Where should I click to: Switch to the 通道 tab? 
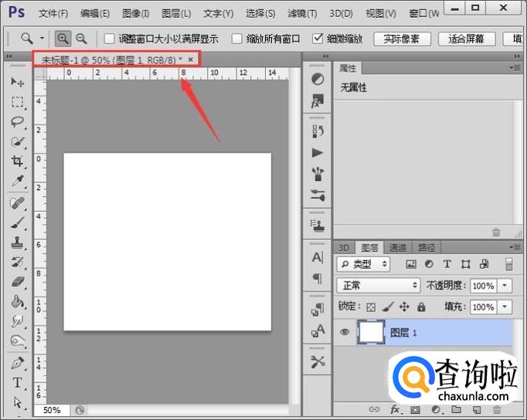click(397, 248)
